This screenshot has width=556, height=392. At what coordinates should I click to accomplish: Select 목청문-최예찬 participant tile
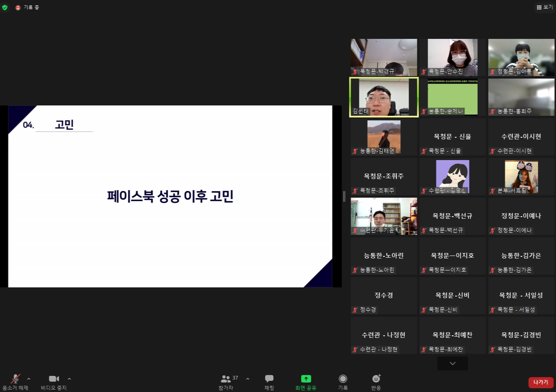(x=453, y=335)
